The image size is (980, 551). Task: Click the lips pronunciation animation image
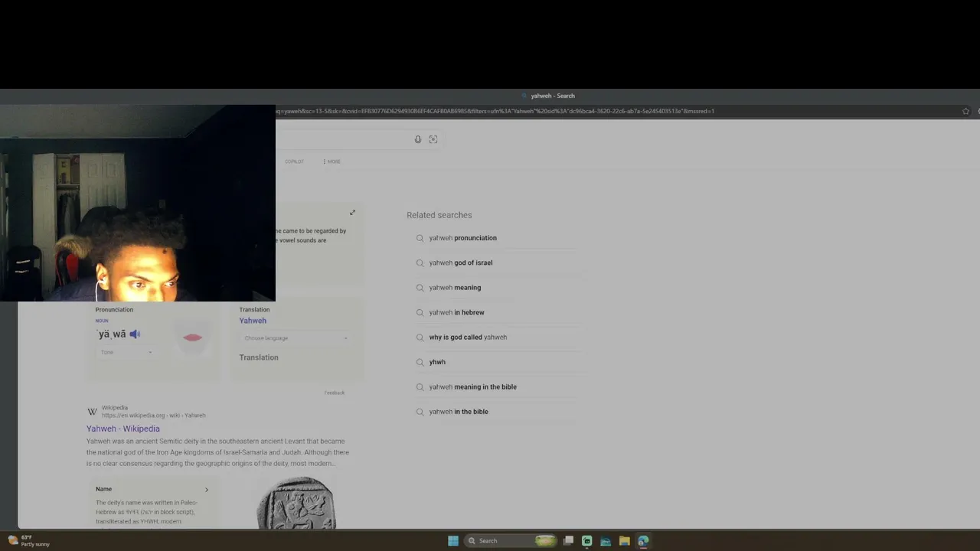click(x=192, y=337)
